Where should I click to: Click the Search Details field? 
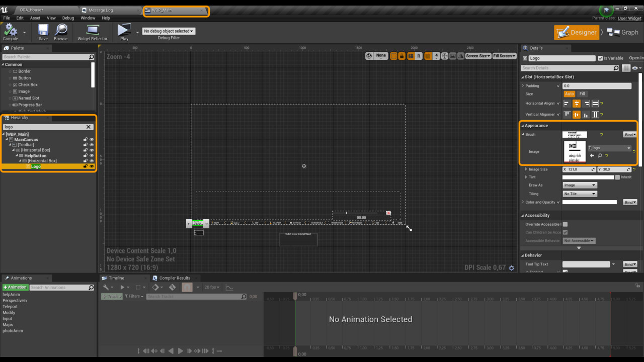pyautogui.click(x=567, y=68)
